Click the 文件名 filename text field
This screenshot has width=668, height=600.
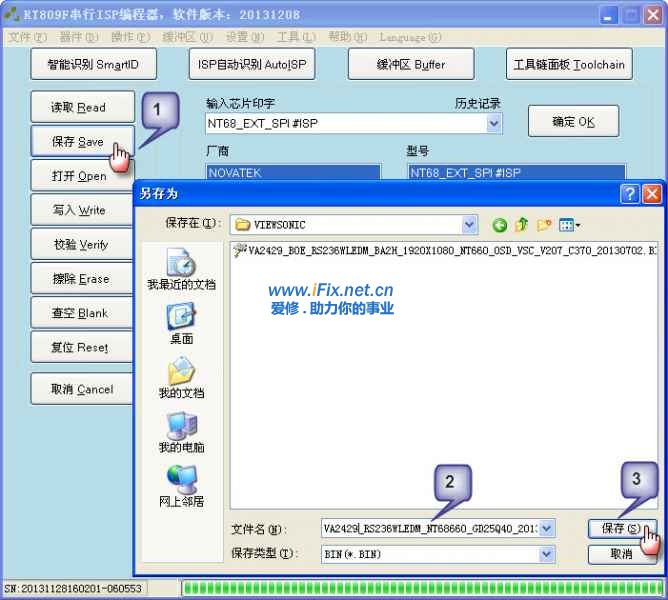[430, 529]
